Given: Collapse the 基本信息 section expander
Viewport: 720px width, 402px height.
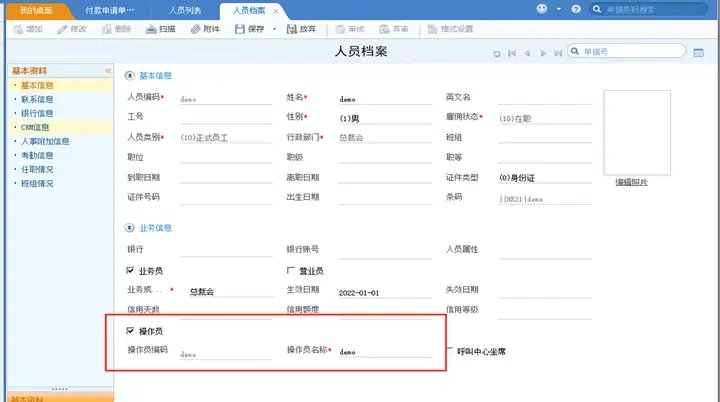Looking at the screenshot, I should pos(129,76).
